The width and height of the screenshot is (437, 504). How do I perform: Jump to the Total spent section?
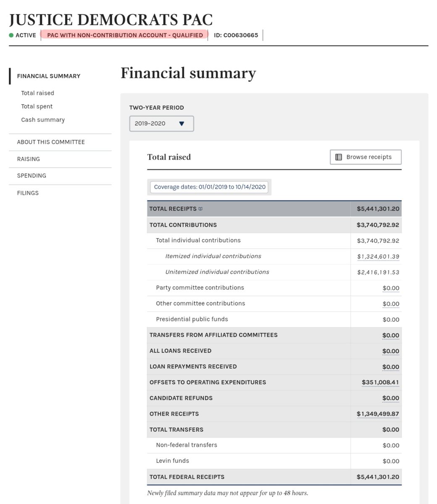(37, 106)
